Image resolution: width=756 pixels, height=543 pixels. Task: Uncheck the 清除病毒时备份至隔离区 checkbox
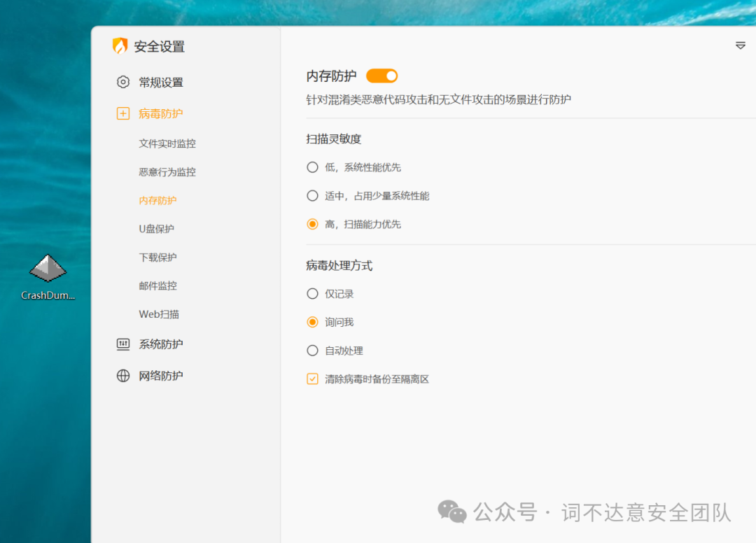coord(312,379)
